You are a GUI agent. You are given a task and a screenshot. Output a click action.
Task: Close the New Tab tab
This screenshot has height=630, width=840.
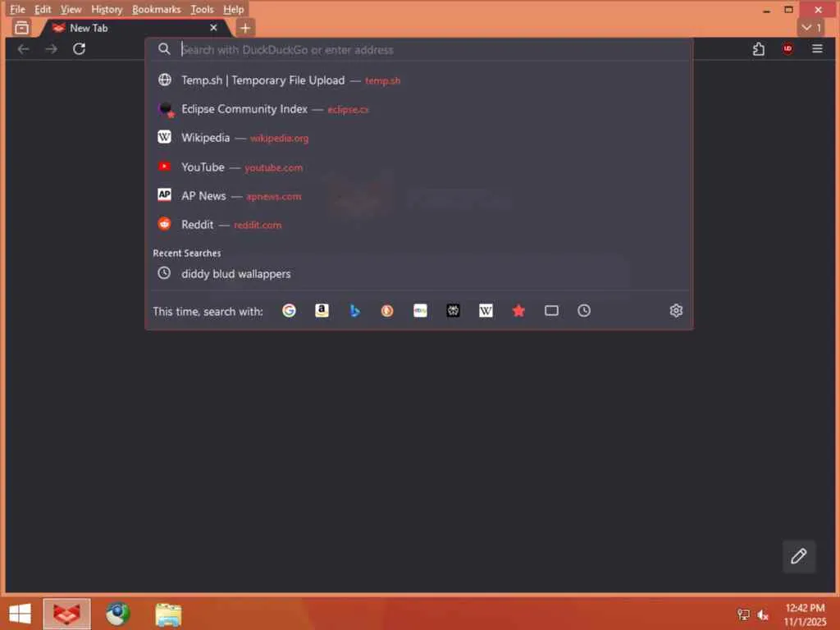pyautogui.click(x=213, y=27)
